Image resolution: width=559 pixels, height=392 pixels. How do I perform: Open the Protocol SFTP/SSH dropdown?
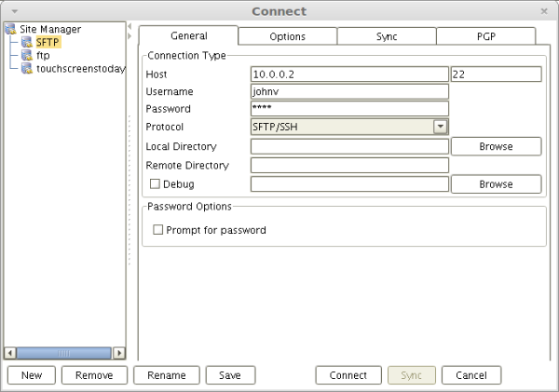tap(440, 128)
